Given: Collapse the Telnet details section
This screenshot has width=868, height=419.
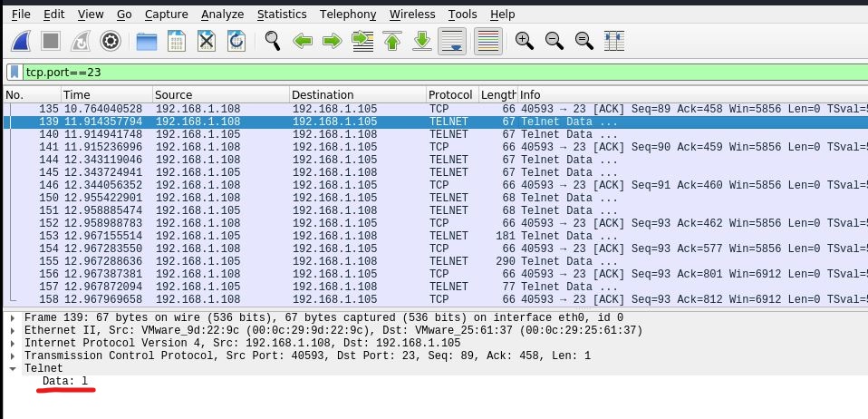Looking at the screenshot, I should (13, 369).
